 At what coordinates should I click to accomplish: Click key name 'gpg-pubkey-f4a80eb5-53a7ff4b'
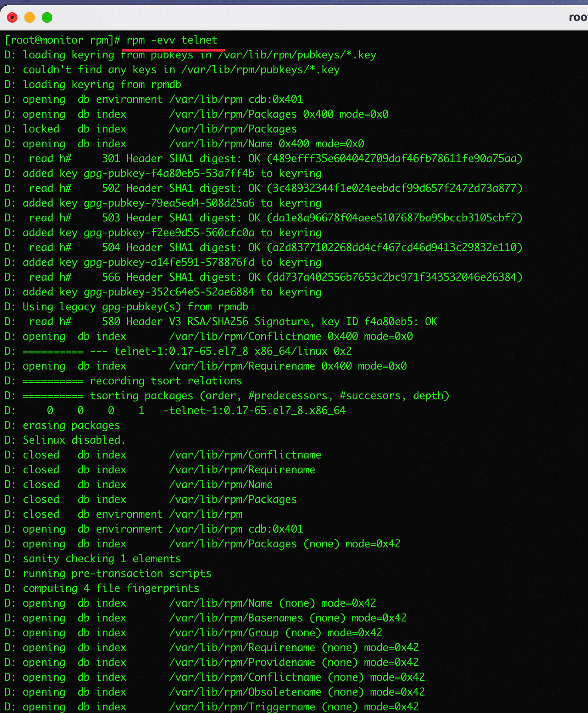(169, 173)
